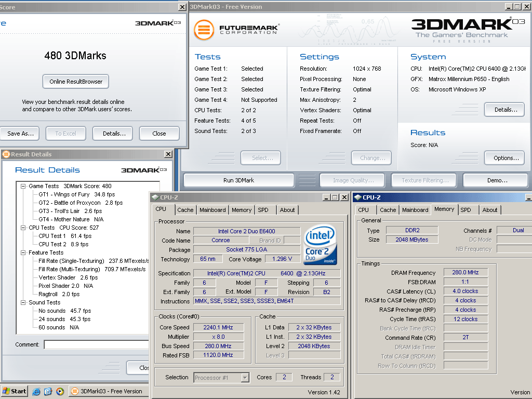Click Run 3DMark button

tap(239, 180)
